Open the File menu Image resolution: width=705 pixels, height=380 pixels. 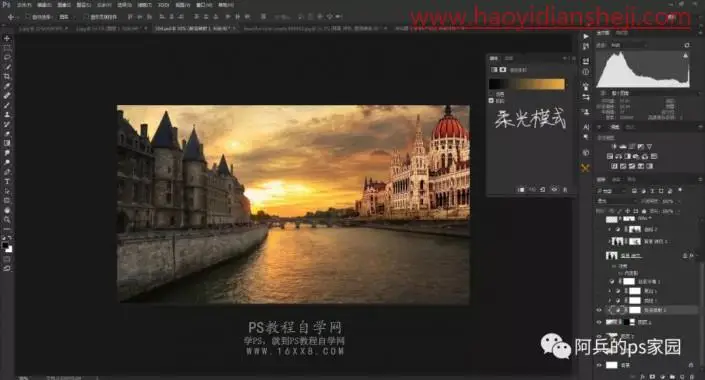pyautogui.click(x=24, y=5)
